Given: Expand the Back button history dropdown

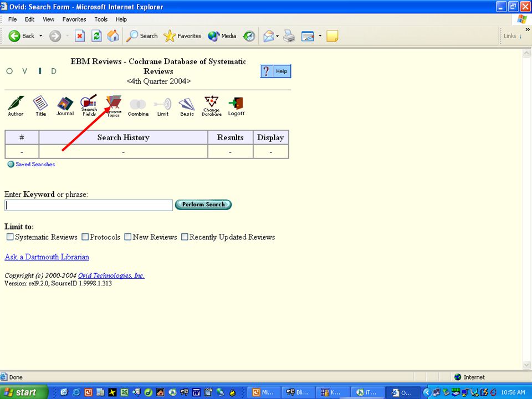Looking at the screenshot, I should point(40,35).
